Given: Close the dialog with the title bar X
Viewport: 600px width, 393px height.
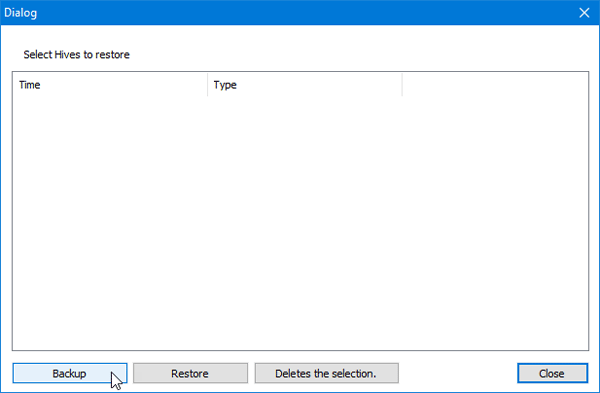Looking at the screenshot, I should coord(584,13).
